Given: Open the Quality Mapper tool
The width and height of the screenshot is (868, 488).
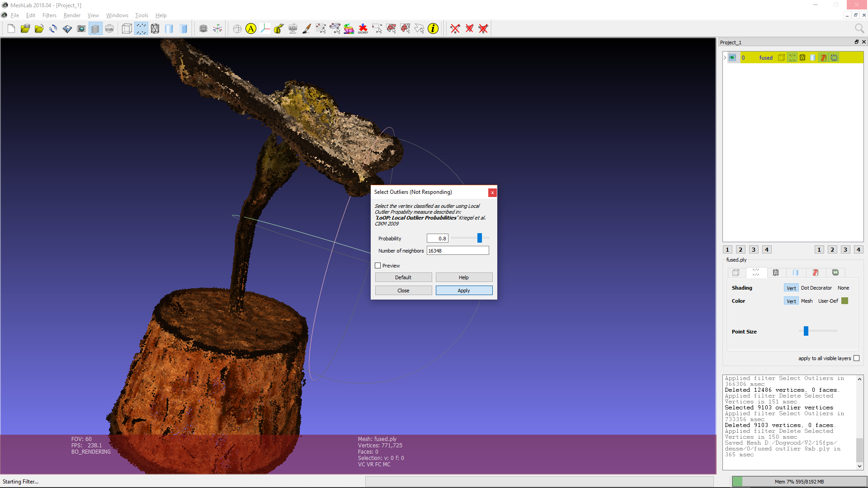Looking at the screenshot, I should pyautogui.click(x=349, y=28).
